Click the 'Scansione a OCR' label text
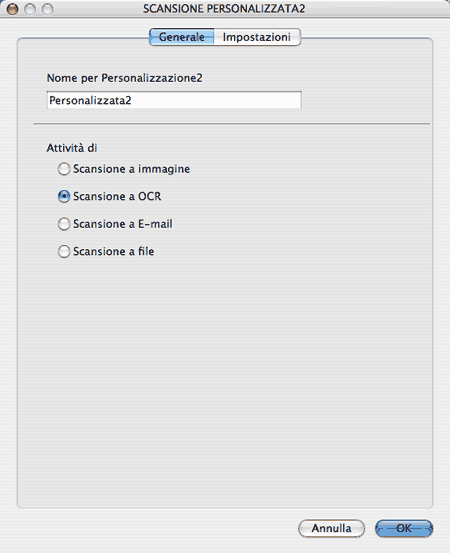The height and width of the screenshot is (553, 450). tap(117, 196)
